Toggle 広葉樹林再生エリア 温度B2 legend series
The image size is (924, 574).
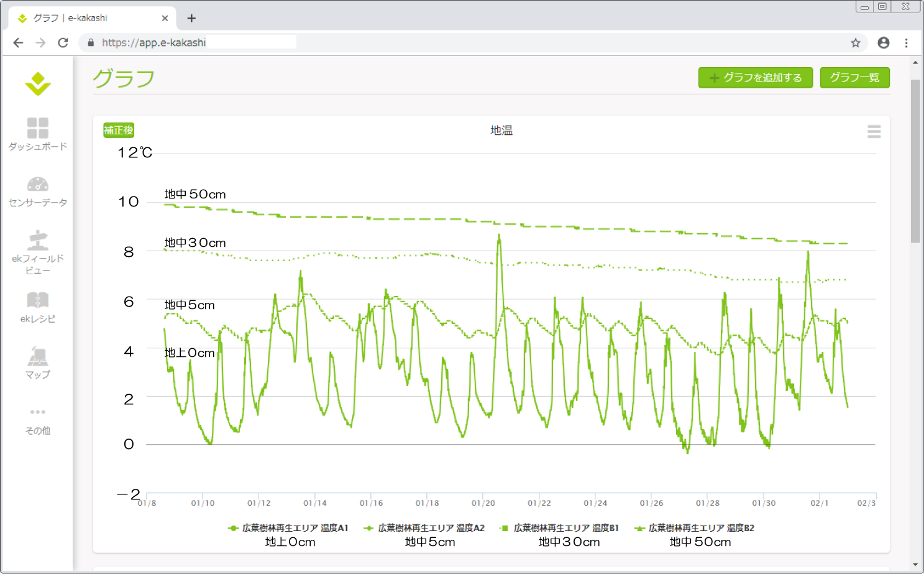(694, 528)
